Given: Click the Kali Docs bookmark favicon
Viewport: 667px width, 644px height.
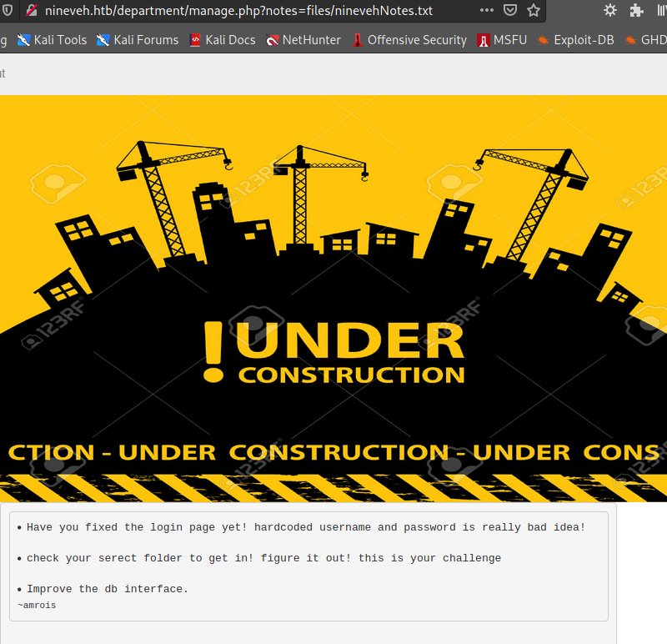Looking at the screenshot, I should tap(195, 40).
